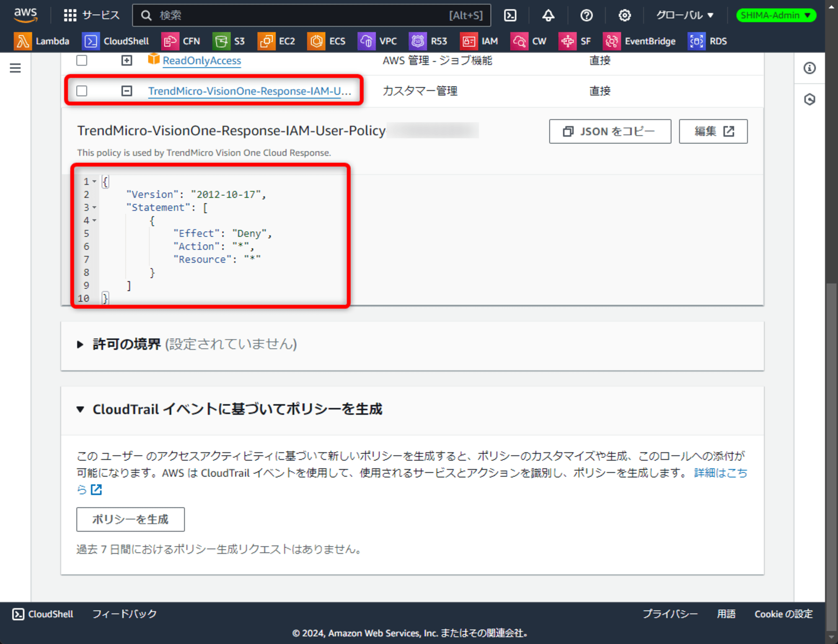Viewport: 838px width, 644px height.
Task: Collapse the TrendMicro-VisionOne-Response policy row
Action: click(x=127, y=91)
